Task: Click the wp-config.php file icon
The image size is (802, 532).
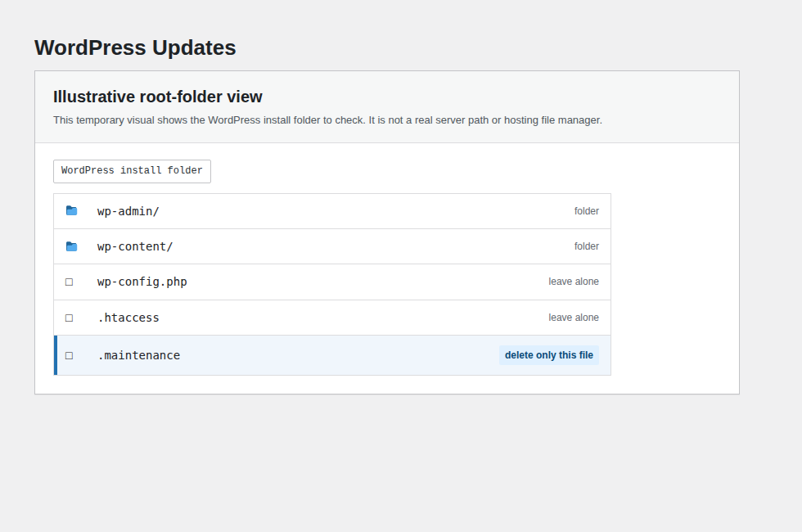Action: 69,282
